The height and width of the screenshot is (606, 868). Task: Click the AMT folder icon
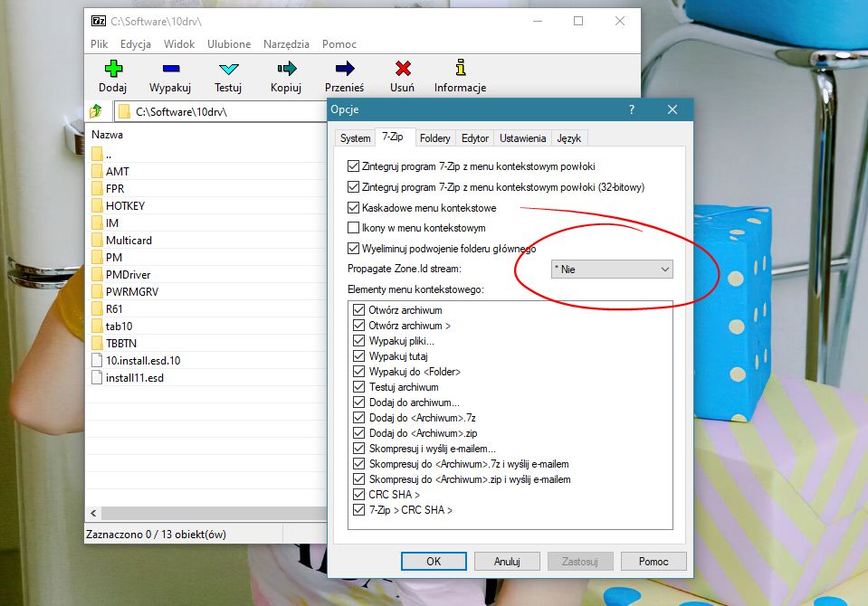tap(97, 171)
